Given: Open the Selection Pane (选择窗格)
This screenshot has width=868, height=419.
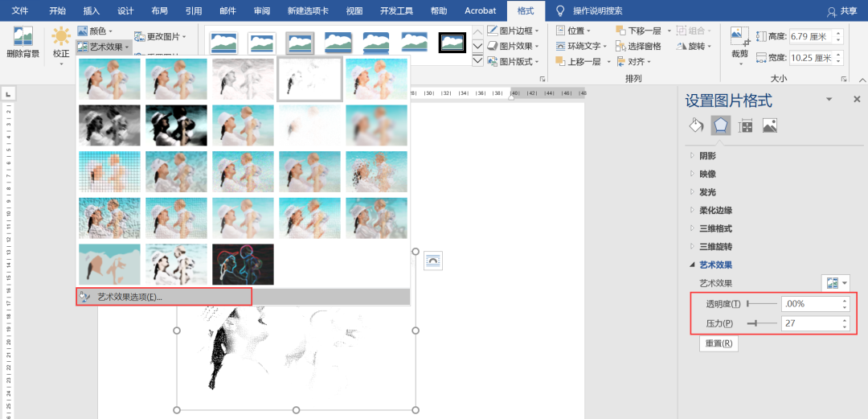Looking at the screenshot, I should click(639, 46).
